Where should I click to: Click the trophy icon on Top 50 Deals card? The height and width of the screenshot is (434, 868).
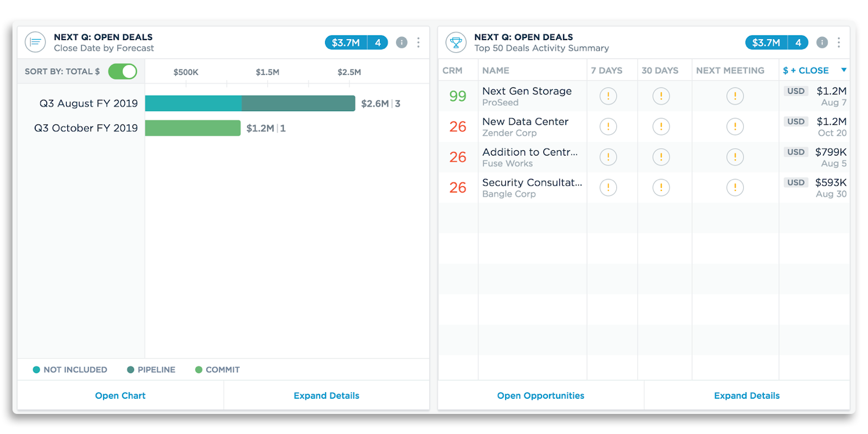(x=456, y=42)
